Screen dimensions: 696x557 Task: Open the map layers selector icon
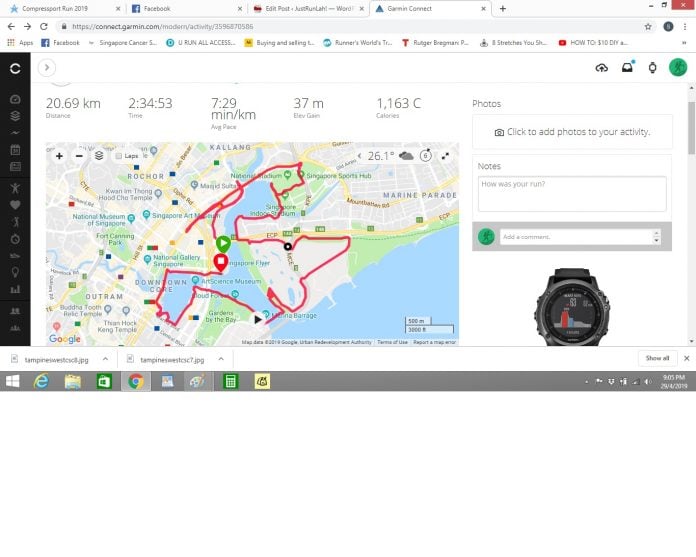tap(99, 156)
